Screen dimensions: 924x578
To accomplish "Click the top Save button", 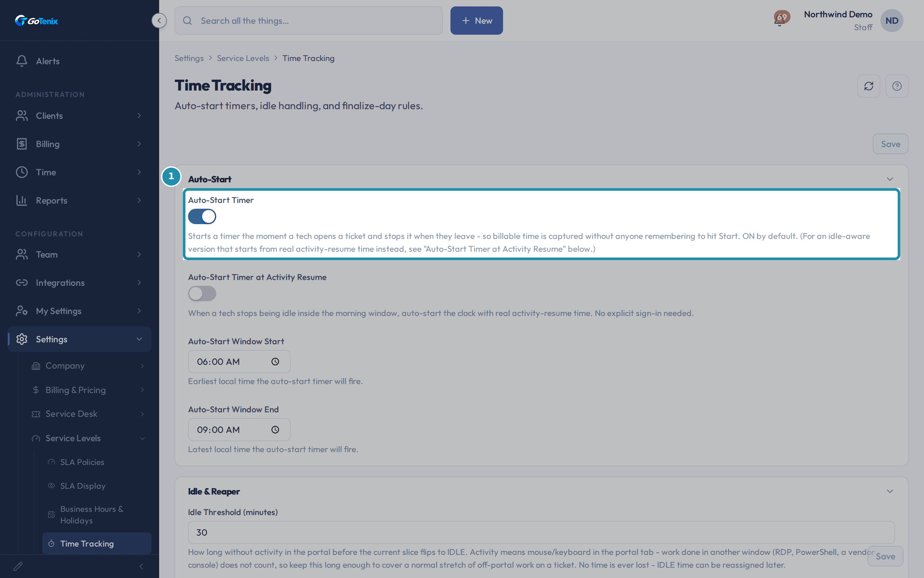I will (890, 144).
